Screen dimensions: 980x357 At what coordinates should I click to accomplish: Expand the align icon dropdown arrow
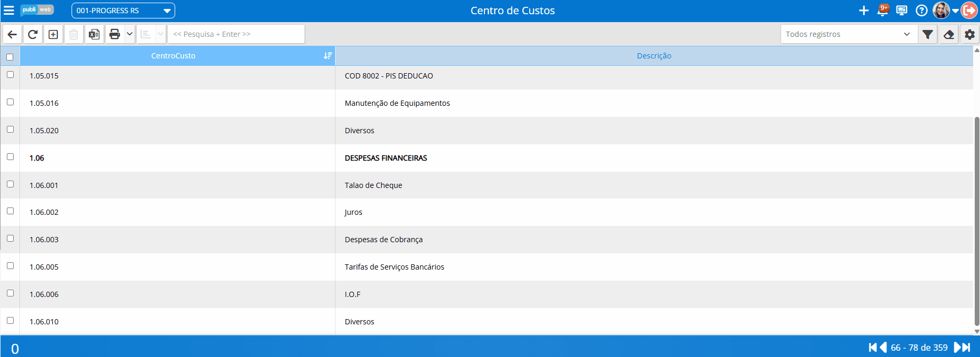point(160,34)
